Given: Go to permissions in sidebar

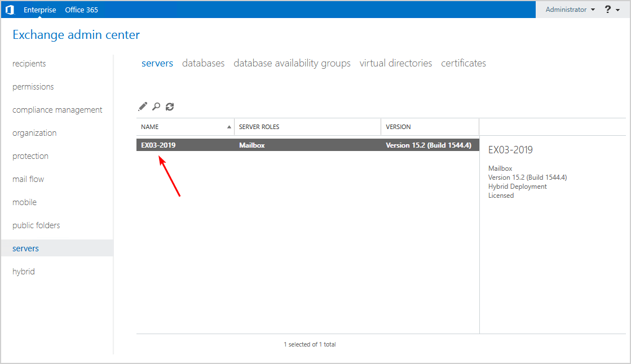Looking at the screenshot, I should (x=33, y=87).
